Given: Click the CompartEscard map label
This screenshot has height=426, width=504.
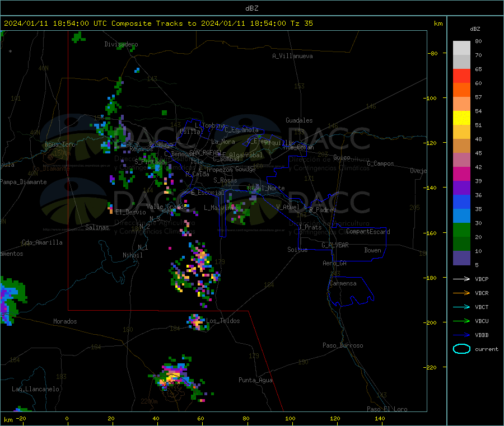Looking at the screenshot, I should coord(368,232).
